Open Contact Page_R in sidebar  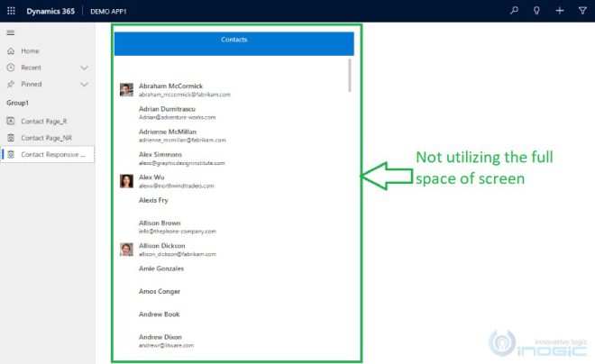click(46, 121)
